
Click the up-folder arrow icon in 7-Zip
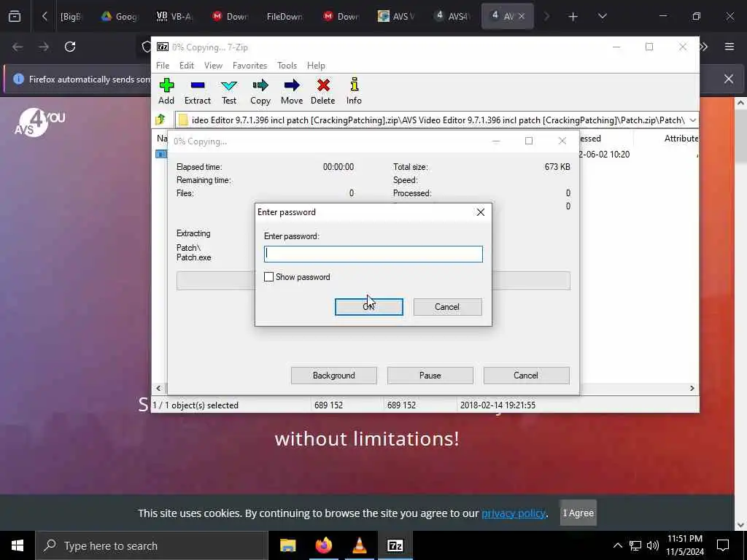[160, 120]
